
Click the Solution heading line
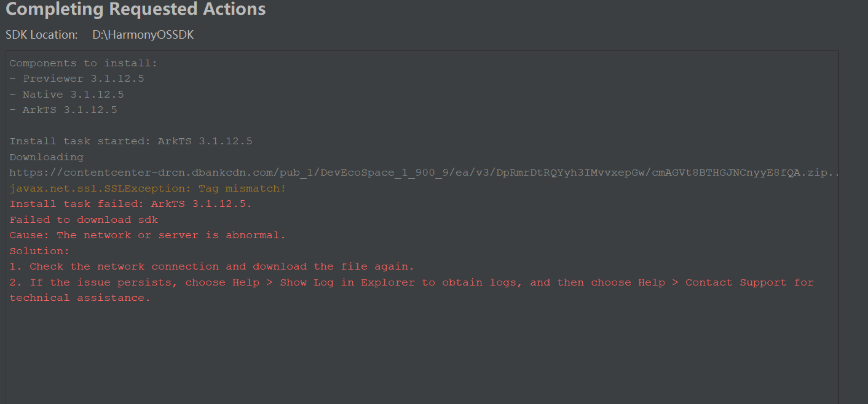40,251
